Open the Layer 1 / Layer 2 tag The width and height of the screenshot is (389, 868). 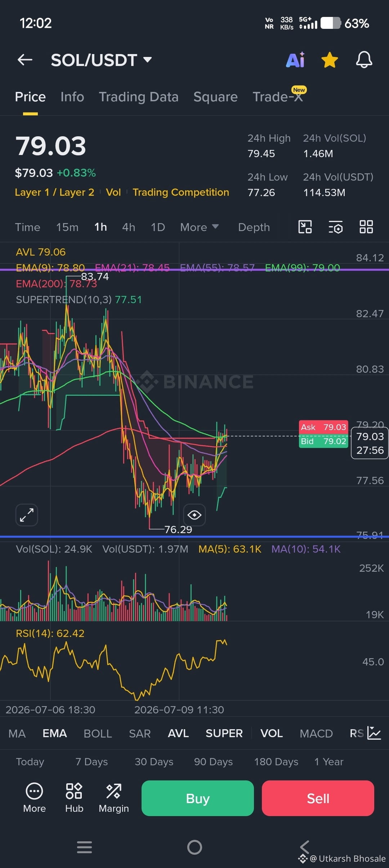[54, 192]
